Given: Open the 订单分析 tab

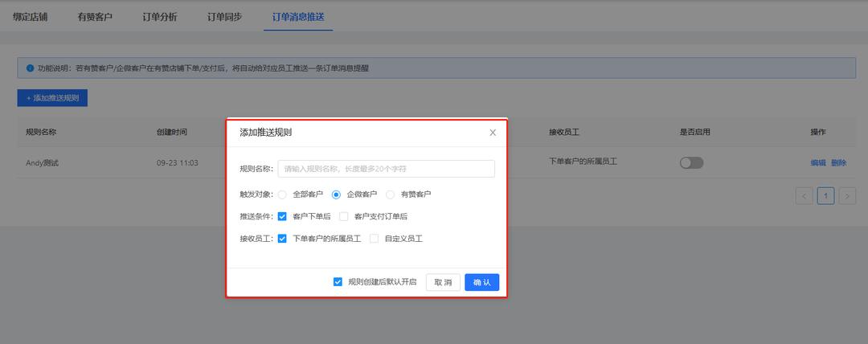Looking at the screenshot, I should (160, 17).
